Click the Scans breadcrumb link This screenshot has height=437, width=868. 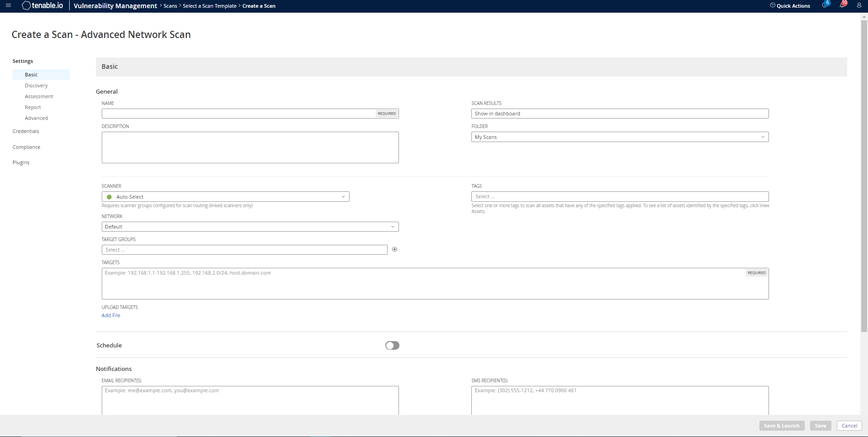170,6
